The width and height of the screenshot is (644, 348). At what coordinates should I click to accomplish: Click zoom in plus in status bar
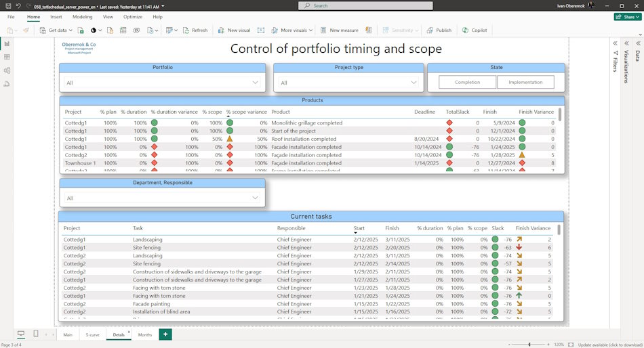click(548, 345)
